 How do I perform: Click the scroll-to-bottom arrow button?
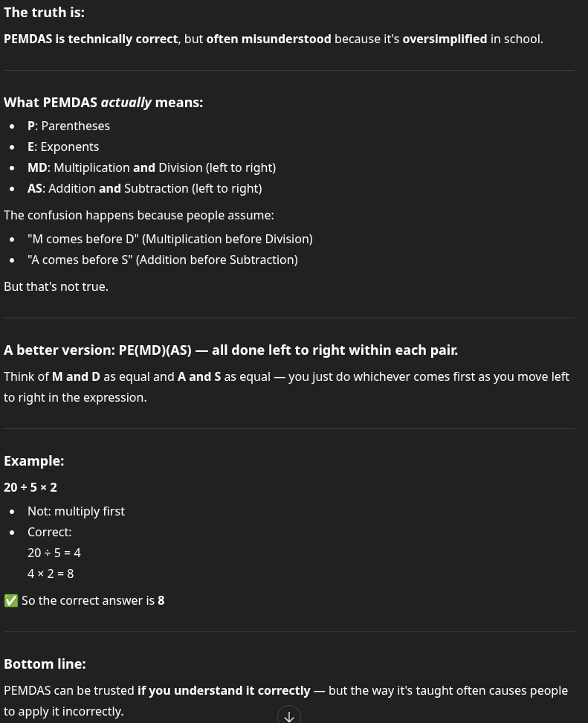point(289,716)
